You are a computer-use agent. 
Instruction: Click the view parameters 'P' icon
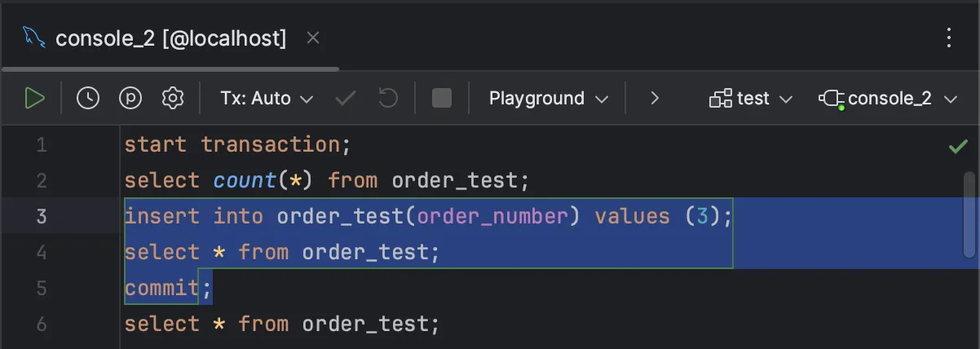[x=130, y=99]
